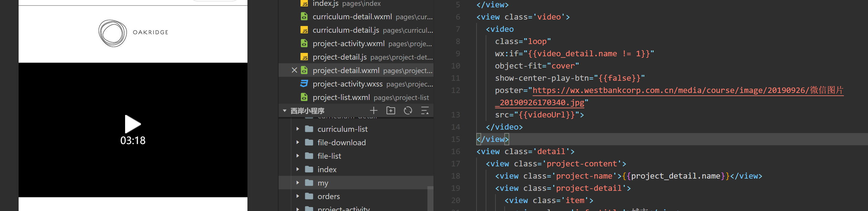Click the wxml icon beside project-detail.wxml

[304, 70]
